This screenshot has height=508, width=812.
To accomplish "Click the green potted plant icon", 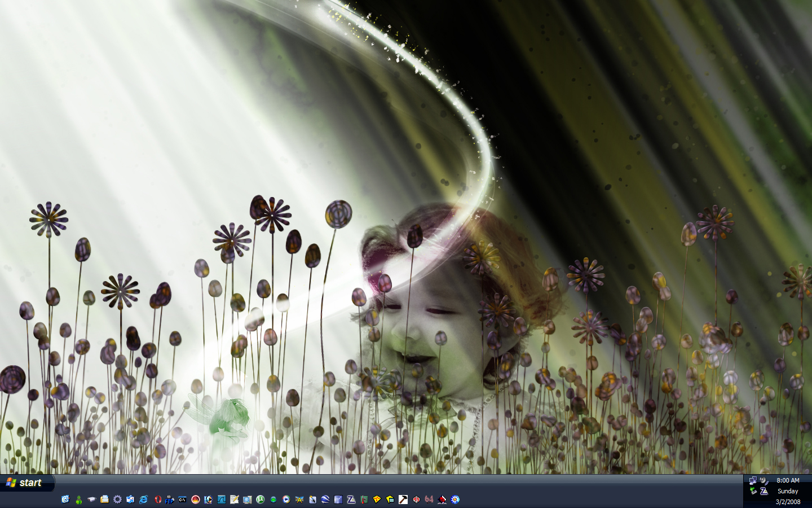I will [78, 500].
